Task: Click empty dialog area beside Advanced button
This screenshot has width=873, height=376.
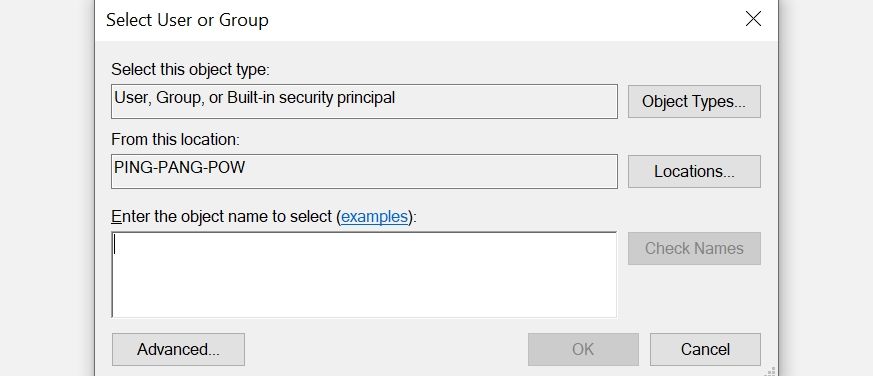Action: 386,349
